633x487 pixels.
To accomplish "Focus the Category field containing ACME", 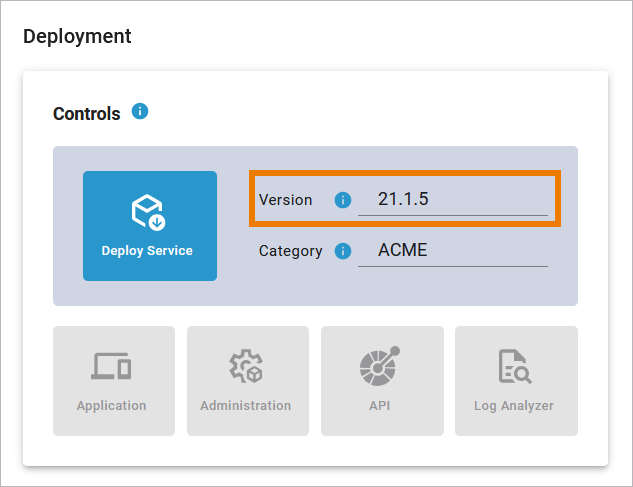I will coord(452,250).
